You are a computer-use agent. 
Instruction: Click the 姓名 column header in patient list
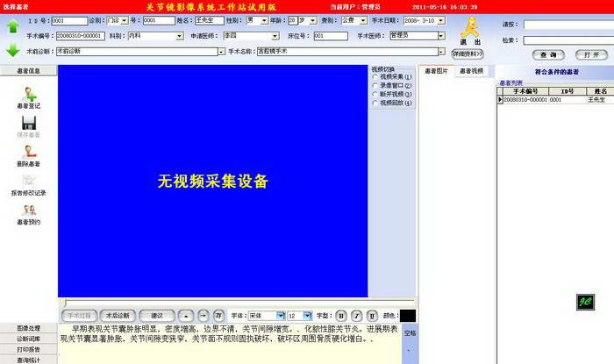point(600,91)
